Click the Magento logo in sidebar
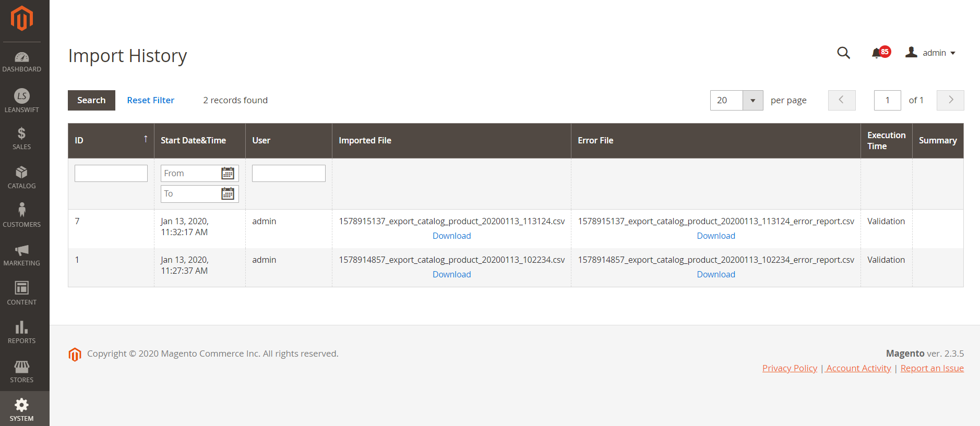Image resolution: width=980 pixels, height=426 pixels. 21,18
